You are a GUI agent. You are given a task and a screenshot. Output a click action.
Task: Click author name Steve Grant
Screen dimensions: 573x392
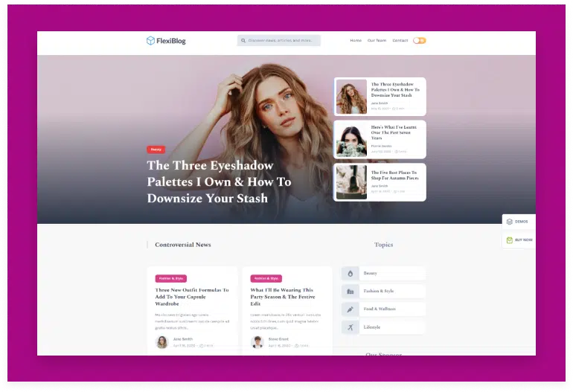coord(278,339)
